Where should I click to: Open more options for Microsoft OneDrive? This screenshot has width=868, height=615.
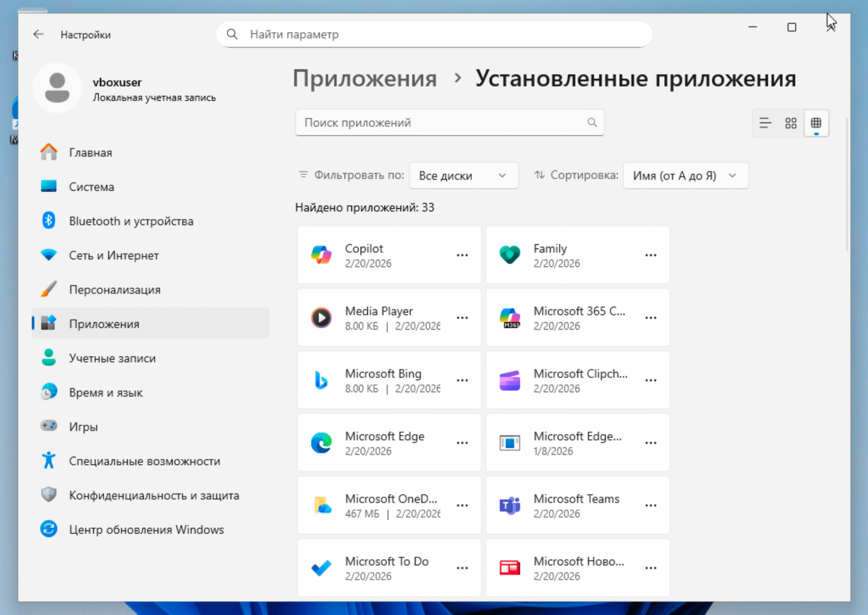click(x=462, y=505)
